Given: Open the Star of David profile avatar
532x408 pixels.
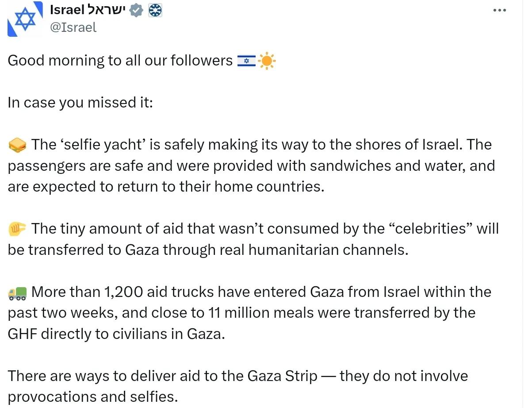Looking at the screenshot, I should click(25, 19).
